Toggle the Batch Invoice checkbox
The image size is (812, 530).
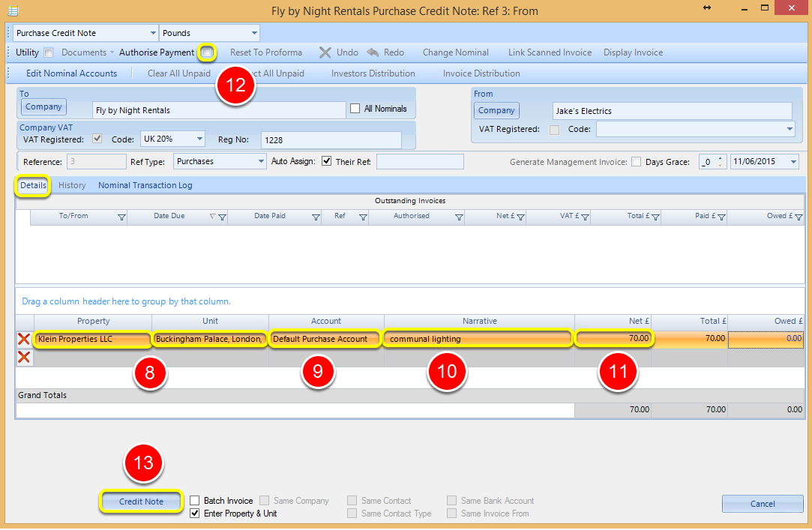pyautogui.click(x=195, y=501)
